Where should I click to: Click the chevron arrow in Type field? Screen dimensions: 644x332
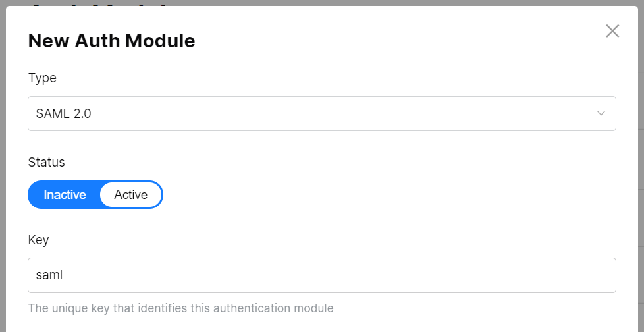(601, 113)
